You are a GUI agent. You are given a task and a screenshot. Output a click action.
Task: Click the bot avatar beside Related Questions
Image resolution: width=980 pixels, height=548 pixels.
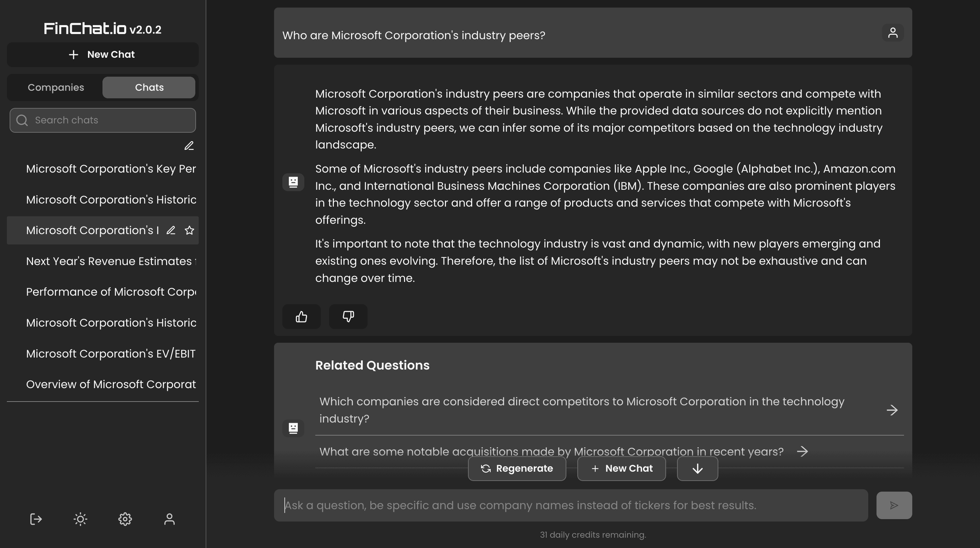(x=293, y=428)
